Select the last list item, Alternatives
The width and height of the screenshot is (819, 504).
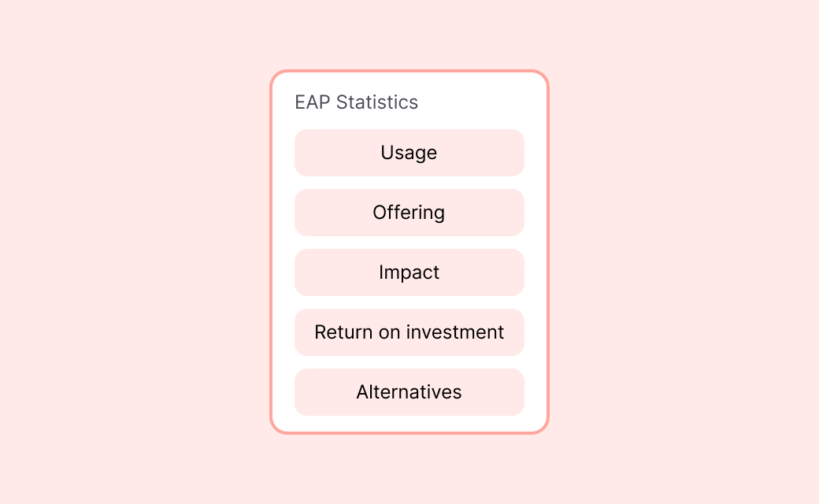tap(409, 392)
